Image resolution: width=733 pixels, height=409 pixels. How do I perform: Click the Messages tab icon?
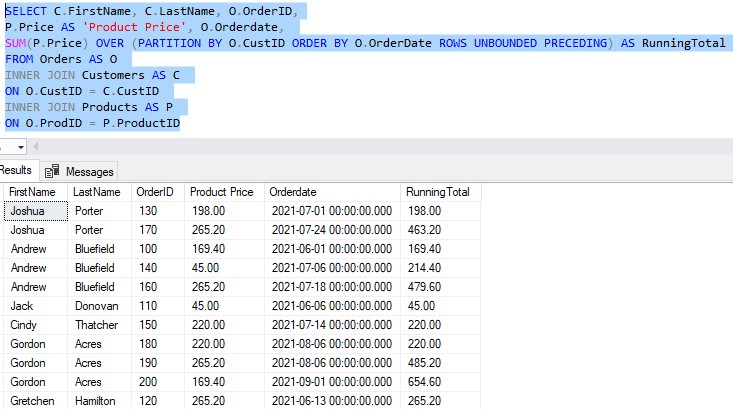click(x=52, y=172)
